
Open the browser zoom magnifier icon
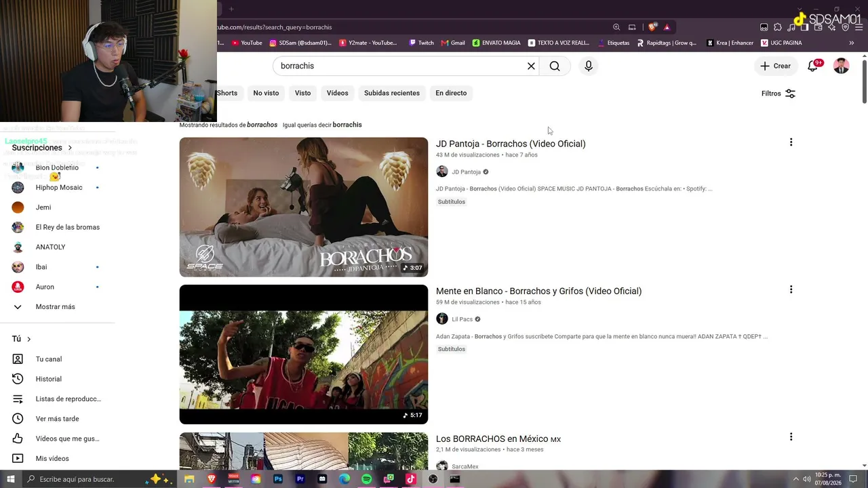click(x=616, y=27)
